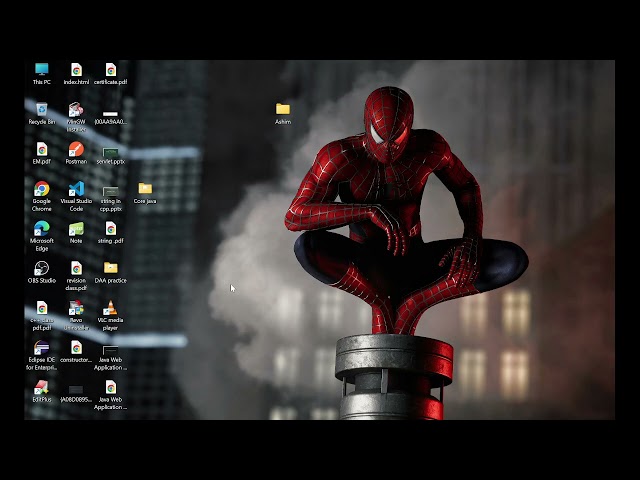Select Java Web Application Chrome document file
640x480 pixels.
(x=111, y=395)
